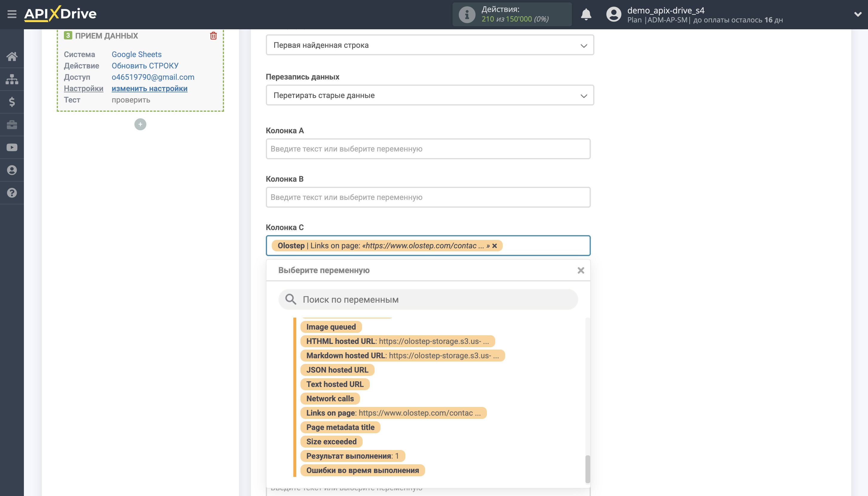
Task: Click the Home icon in the sidebar
Action: (x=12, y=56)
